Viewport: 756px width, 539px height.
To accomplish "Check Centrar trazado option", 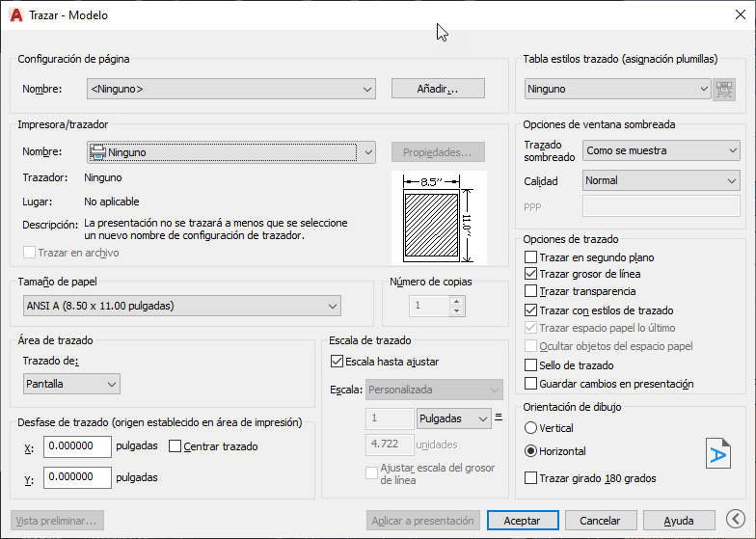I will [175, 446].
